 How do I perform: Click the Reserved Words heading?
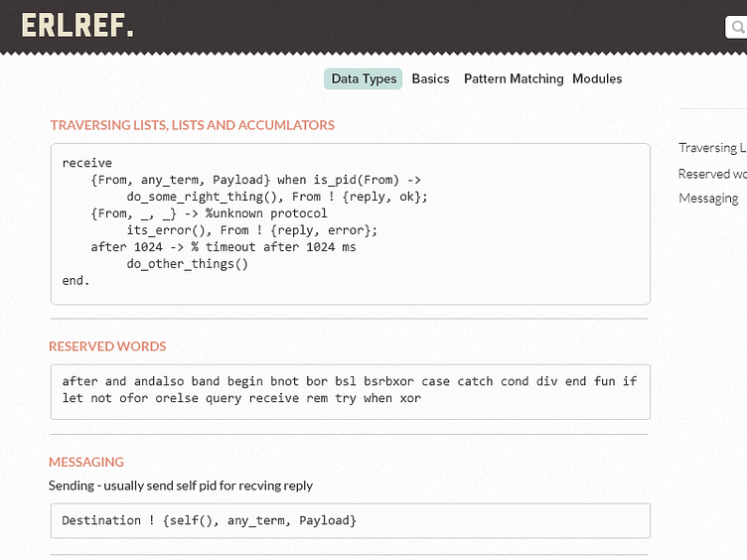tap(107, 347)
